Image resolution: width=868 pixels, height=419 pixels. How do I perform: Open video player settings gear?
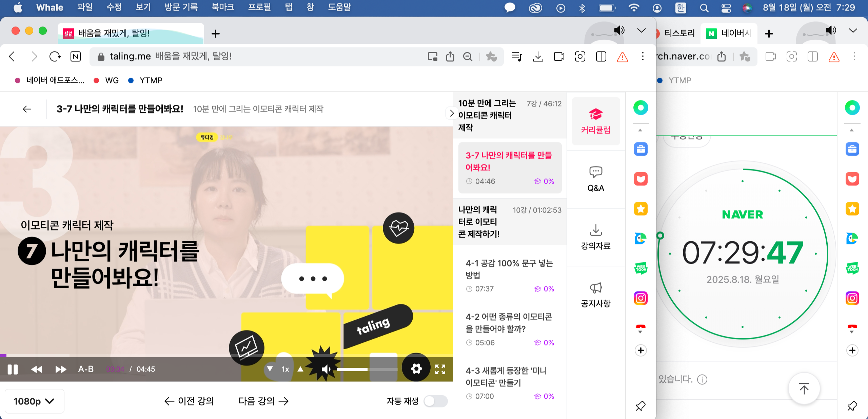(x=416, y=368)
